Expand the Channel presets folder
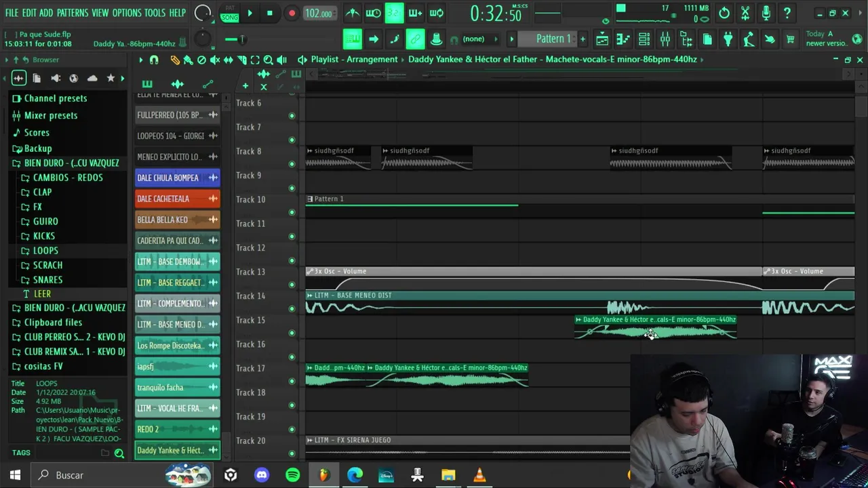The width and height of the screenshot is (868, 488). 56,98
